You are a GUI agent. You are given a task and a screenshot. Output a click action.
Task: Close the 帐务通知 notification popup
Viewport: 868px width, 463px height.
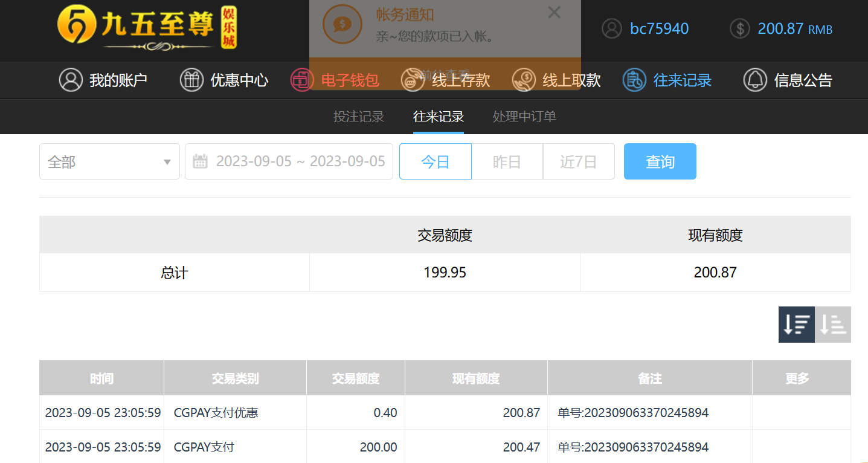click(x=554, y=12)
